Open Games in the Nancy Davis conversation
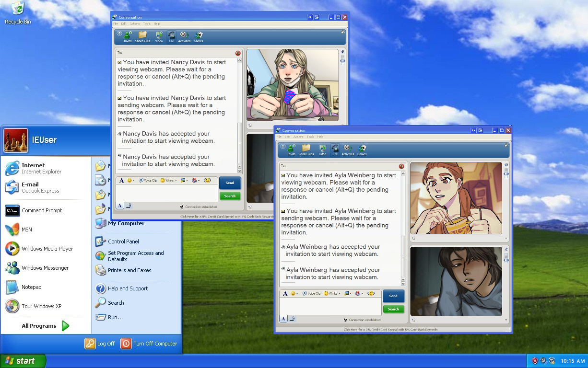 pyautogui.click(x=199, y=37)
